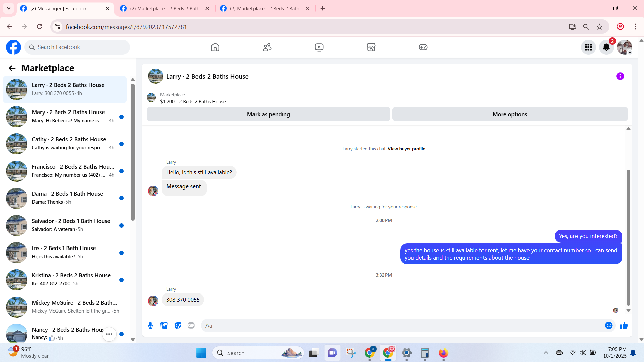Screen dimensions: 644x362
Task: Click the chat message scrollbar
Action: click(628, 237)
